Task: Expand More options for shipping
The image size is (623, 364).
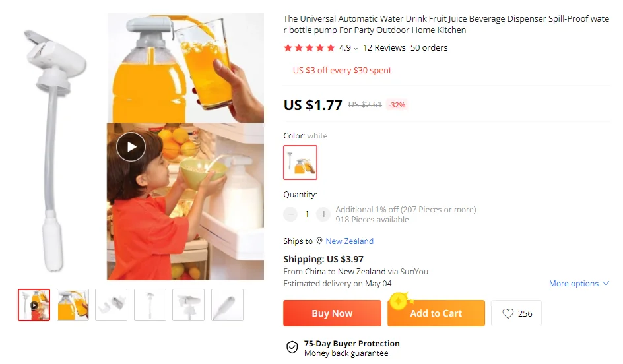Action: [579, 284]
